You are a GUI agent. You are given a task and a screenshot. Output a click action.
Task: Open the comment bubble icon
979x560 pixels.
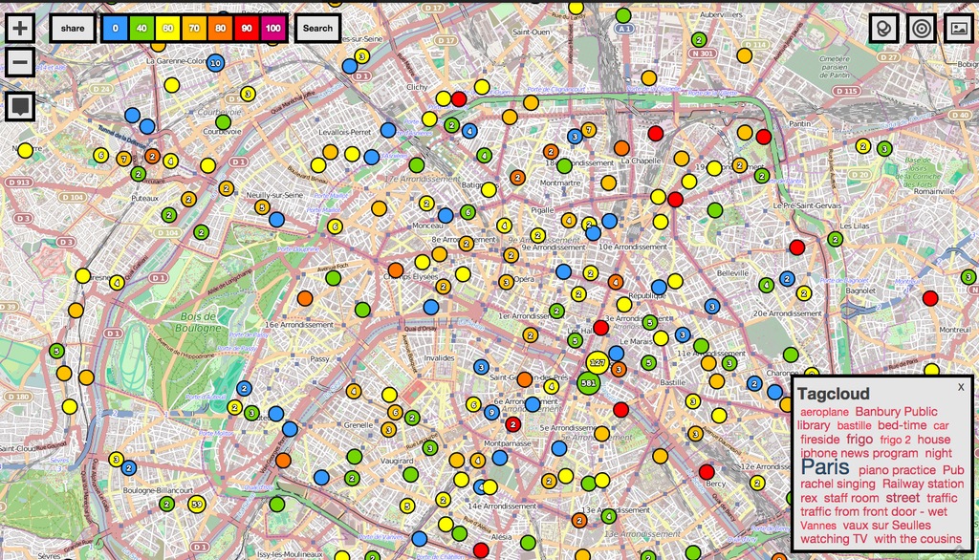[20, 105]
